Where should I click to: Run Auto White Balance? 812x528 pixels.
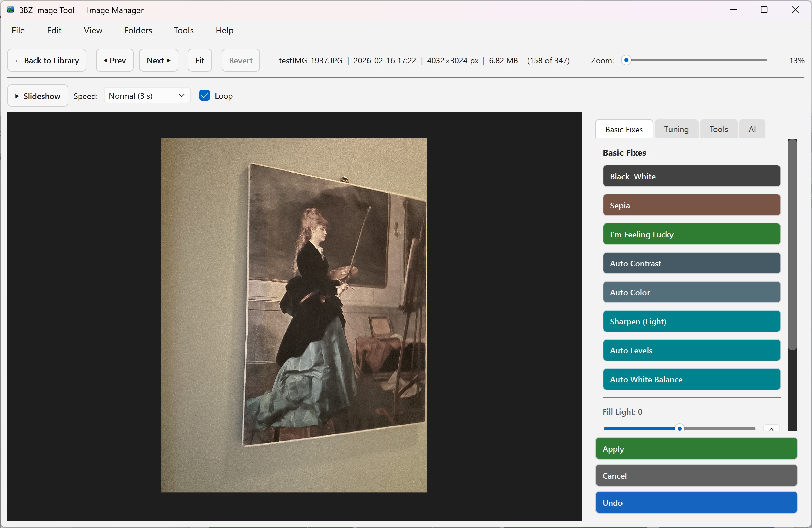point(691,379)
